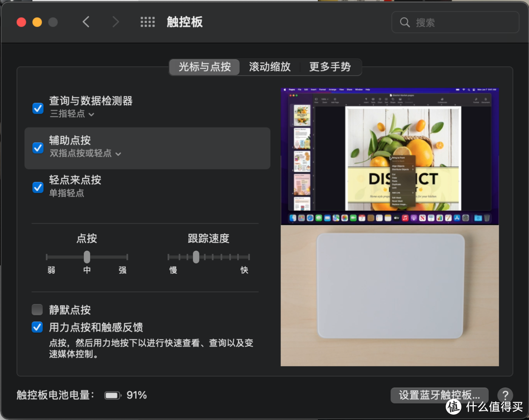Click the magnifier icon in the search field

coord(404,22)
